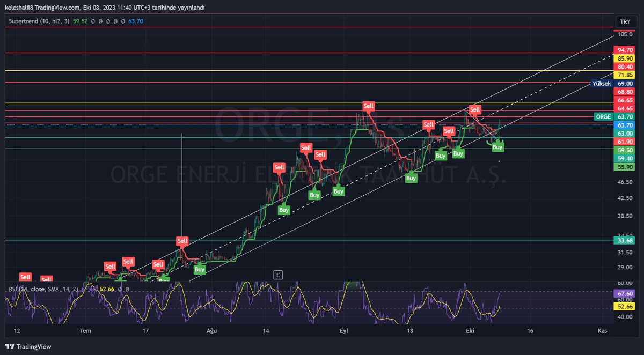Click the blue 63.70 value in Supertrend legend

[x=136, y=21]
